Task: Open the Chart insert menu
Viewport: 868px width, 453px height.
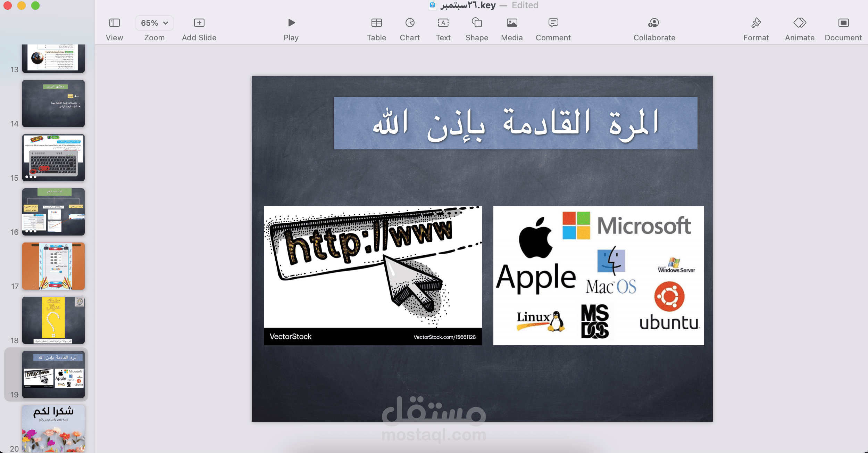Action: [x=410, y=23]
